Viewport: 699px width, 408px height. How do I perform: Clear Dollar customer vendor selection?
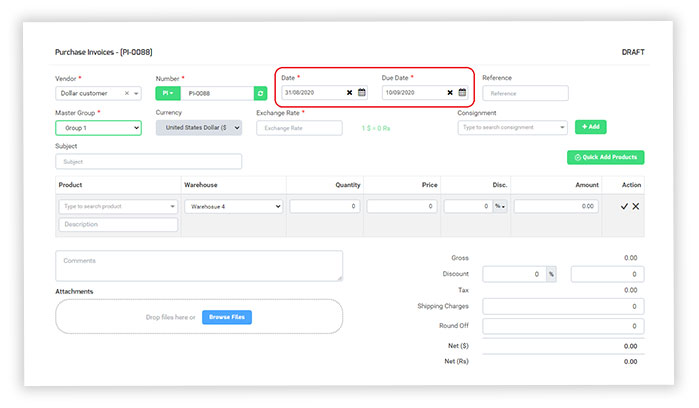(x=127, y=93)
